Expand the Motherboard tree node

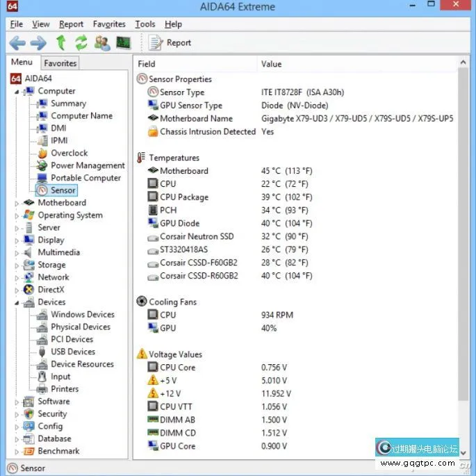point(18,203)
